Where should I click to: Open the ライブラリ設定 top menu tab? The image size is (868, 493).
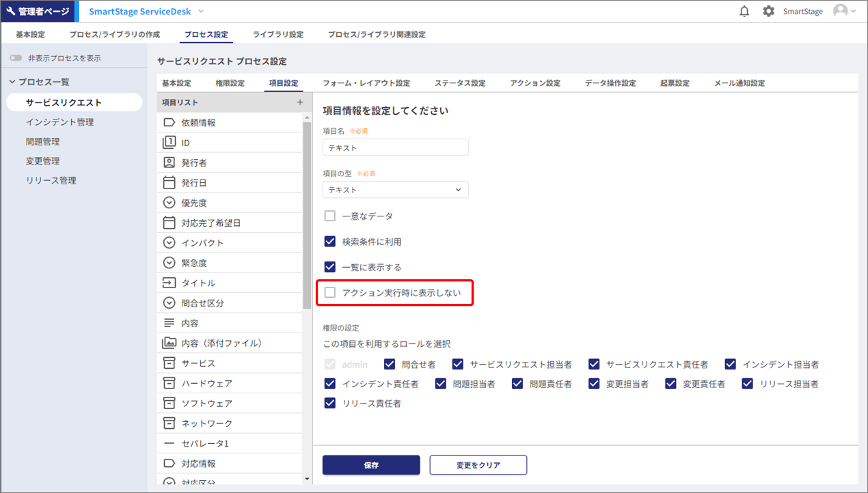277,34
